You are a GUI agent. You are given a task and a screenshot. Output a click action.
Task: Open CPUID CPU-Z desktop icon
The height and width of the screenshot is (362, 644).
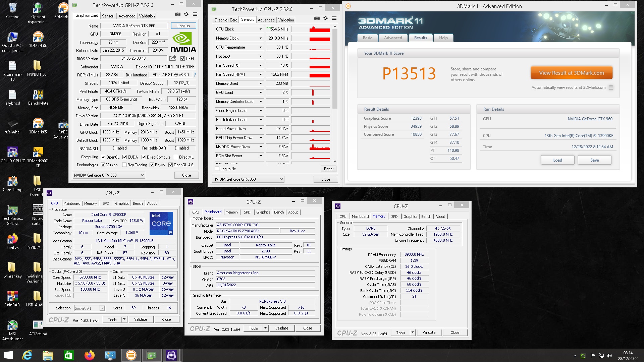[x=13, y=155]
